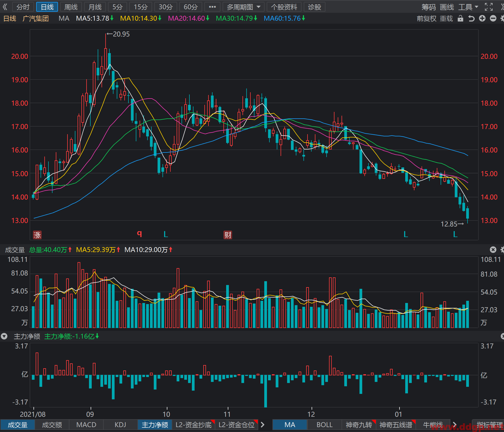
Task: Select the BOLL overlay tab
Action: pyautogui.click(x=324, y=425)
